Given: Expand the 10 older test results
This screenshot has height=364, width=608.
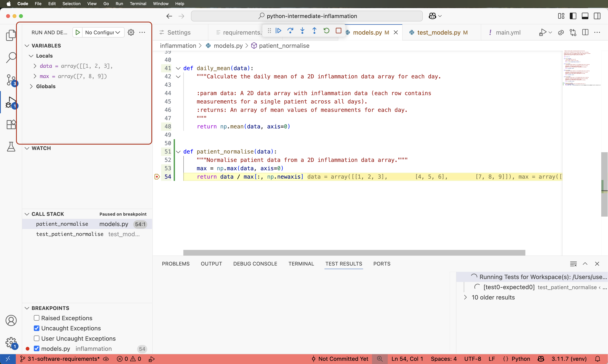Looking at the screenshot, I should [466, 297].
